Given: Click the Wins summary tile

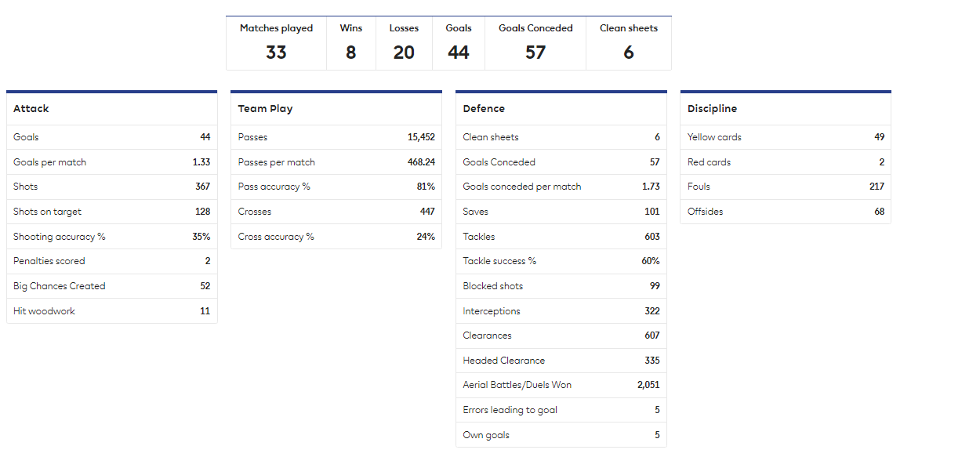Looking at the screenshot, I should coord(351,43).
